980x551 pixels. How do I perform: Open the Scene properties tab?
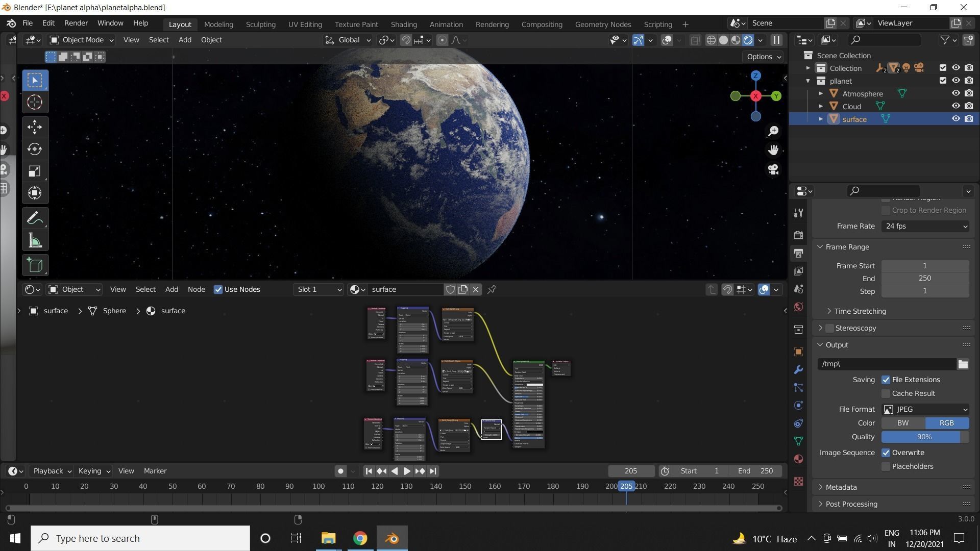click(799, 289)
